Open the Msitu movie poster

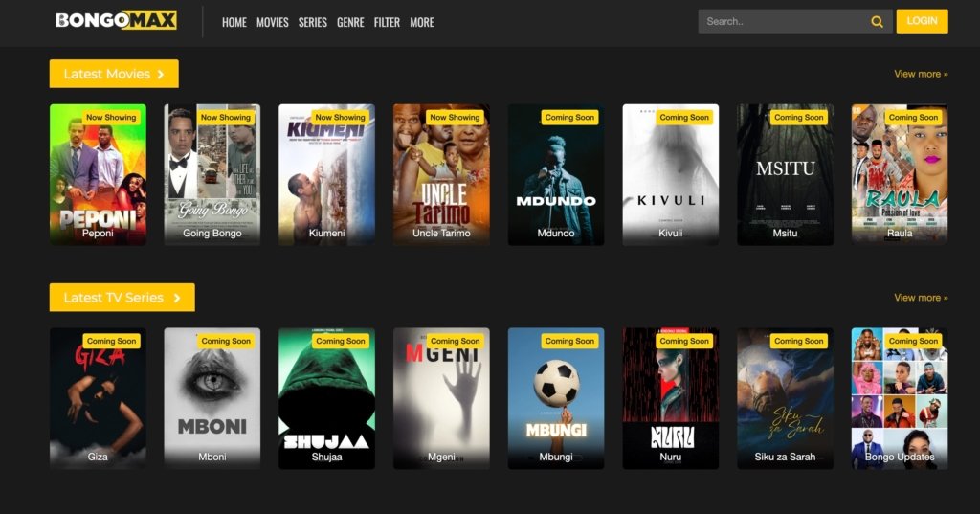[785, 174]
